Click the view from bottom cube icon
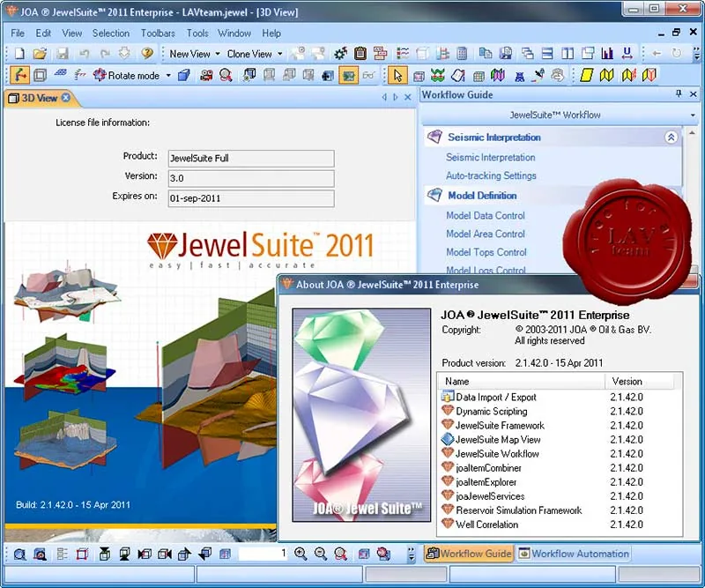 pos(124,554)
